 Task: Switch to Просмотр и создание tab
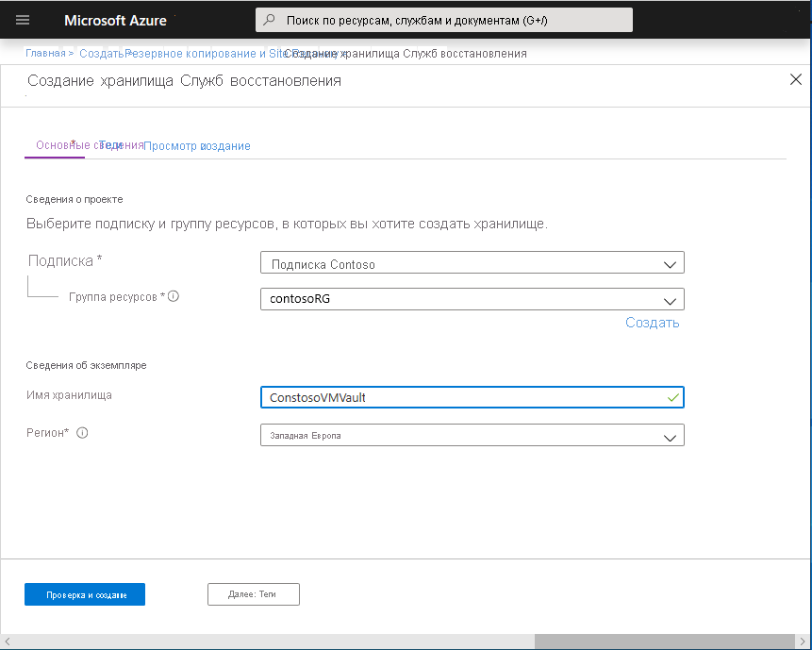point(197,146)
